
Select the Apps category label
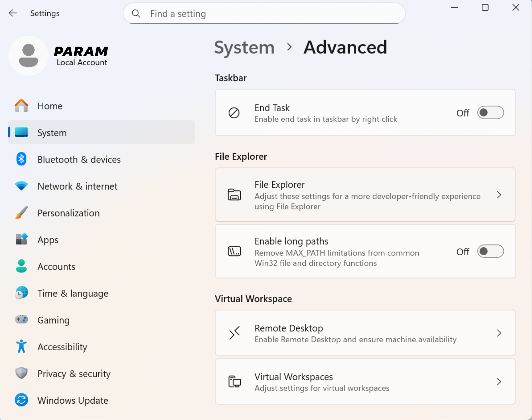pyautogui.click(x=48, y=240)
